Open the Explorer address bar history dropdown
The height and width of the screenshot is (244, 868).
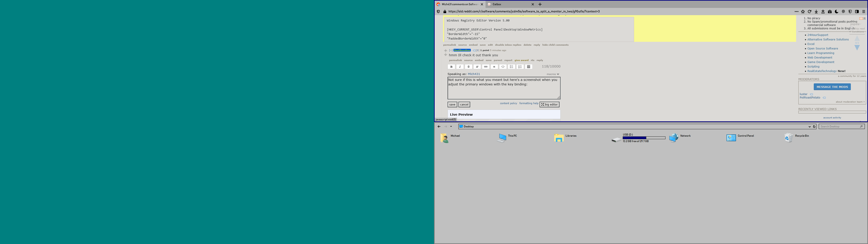[x=810, y=127]
